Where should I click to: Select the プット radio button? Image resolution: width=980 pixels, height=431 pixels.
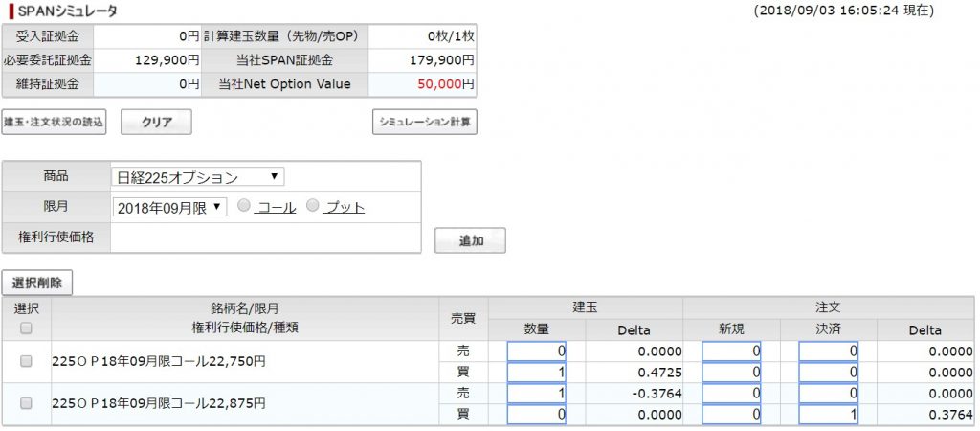(313, 205)
